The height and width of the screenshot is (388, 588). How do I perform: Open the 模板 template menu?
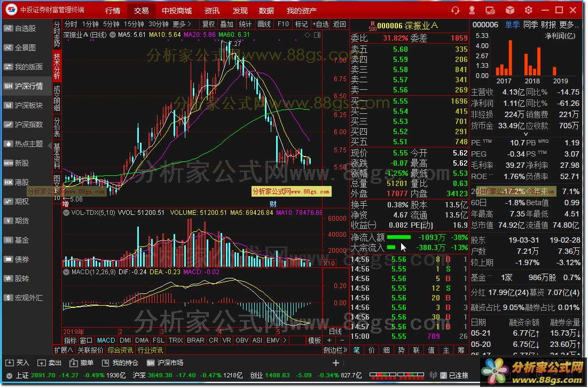[314, 341]
